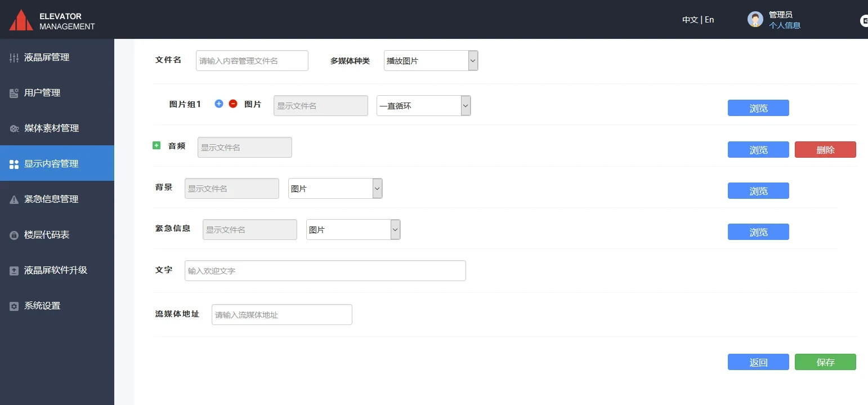The width and height of the screenshot is (868, 405).
Task: Click the 音频 file name display field
Action: click(245, 147)
